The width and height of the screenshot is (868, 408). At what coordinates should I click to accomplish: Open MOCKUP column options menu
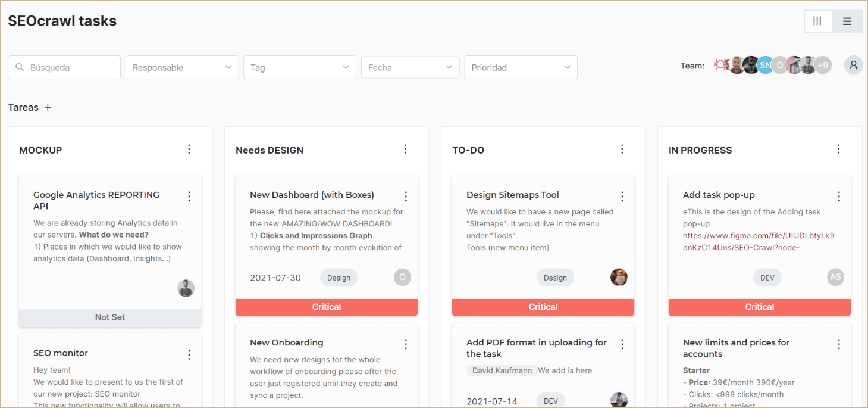click(x=189, y=149)
